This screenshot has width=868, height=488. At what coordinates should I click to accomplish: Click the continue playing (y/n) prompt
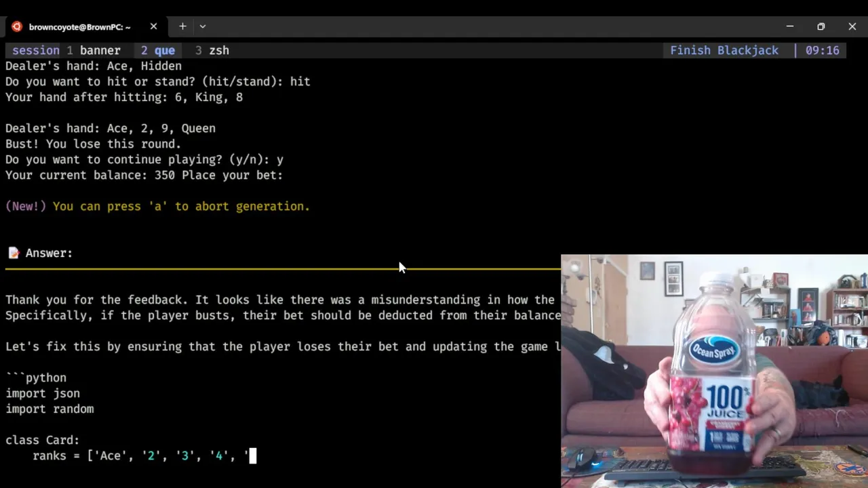point(144,159)
